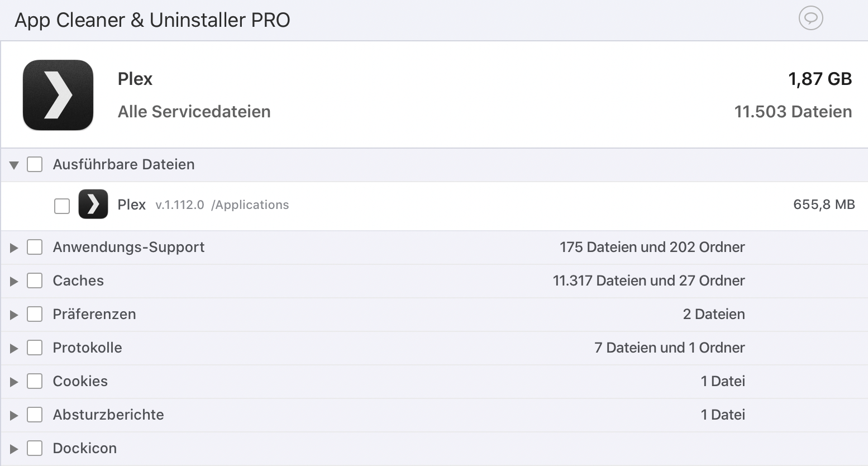Click the Absturzberichte category label
The width and height of the screenshot is (868, 466).
pos(108,415)
